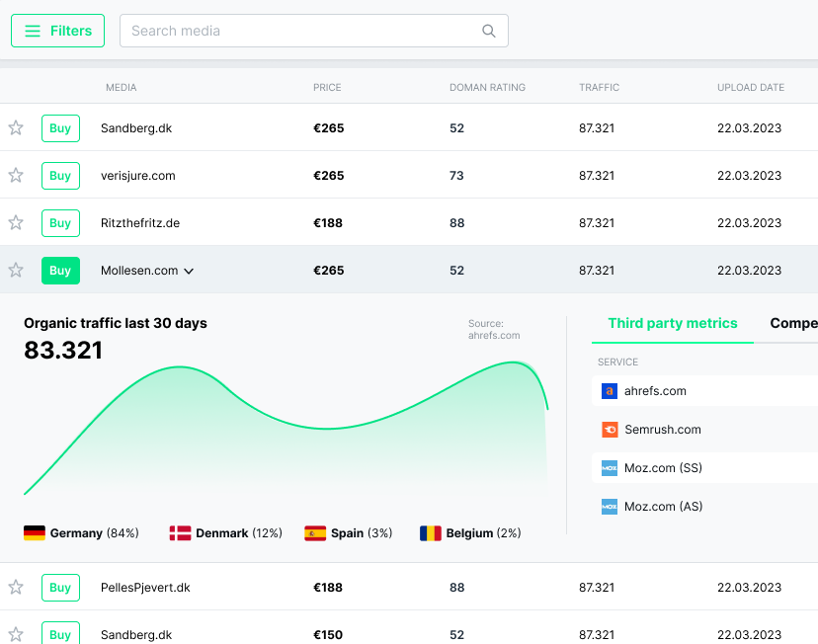Viewport: 818px width, 644px height.
Task: Open the Filters panel
Action: point(57,31)
